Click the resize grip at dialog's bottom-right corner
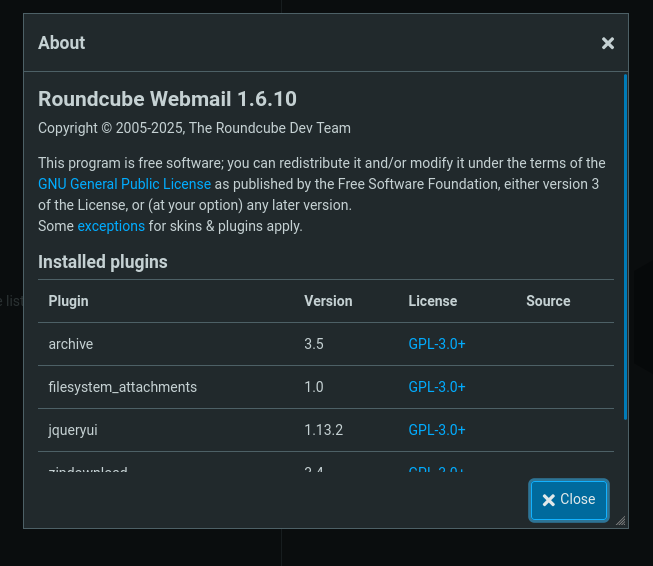Screen dimensions: 653x566 pos(620,520)
